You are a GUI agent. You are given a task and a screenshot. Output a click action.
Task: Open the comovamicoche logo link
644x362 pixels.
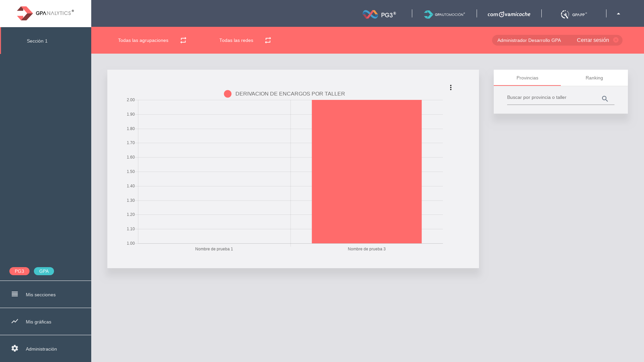[x=509, y=14]
